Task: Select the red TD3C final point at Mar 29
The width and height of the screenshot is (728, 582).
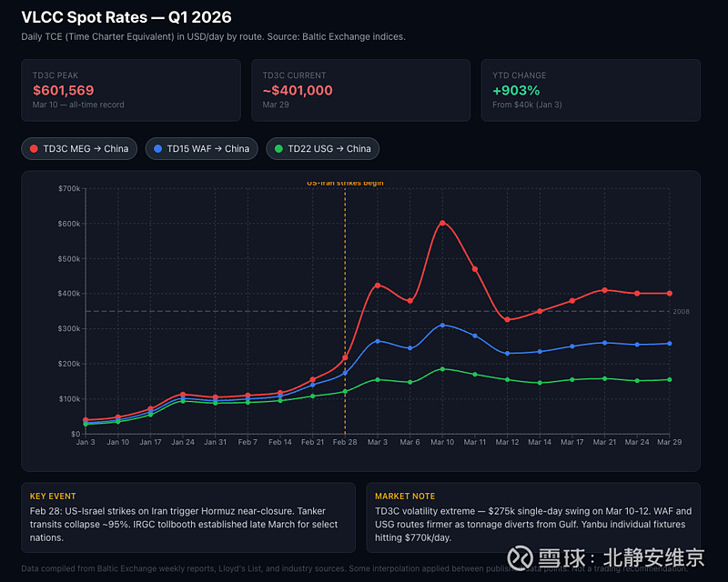Action: tap(670, 293)
